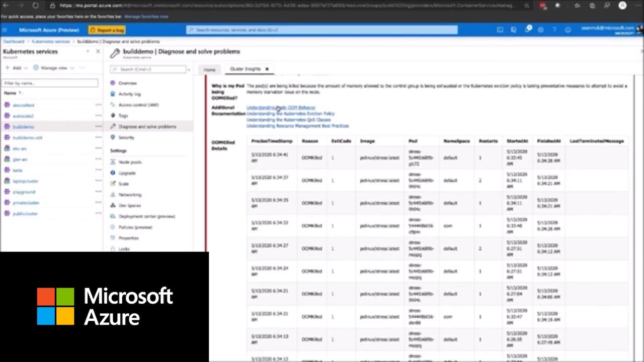This screenshot has width=644, height=362.
Task: Open Understanding the Kubernetes Eviction Policy link
Action: (290, 114)
